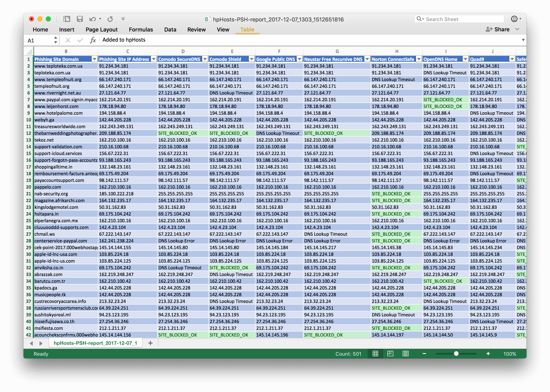
Task: Open the Review tab
Action: pos(196,29)
